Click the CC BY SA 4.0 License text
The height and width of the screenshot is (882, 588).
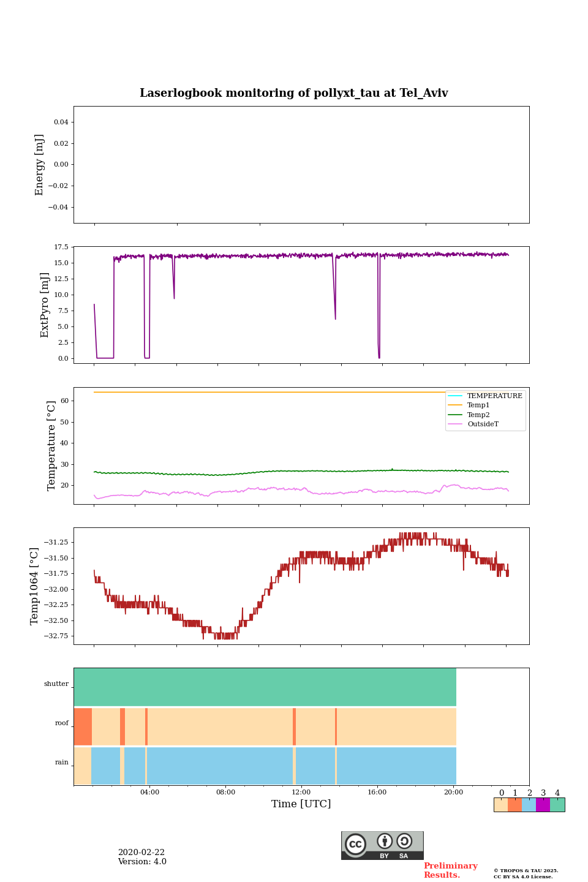point(523,876)
